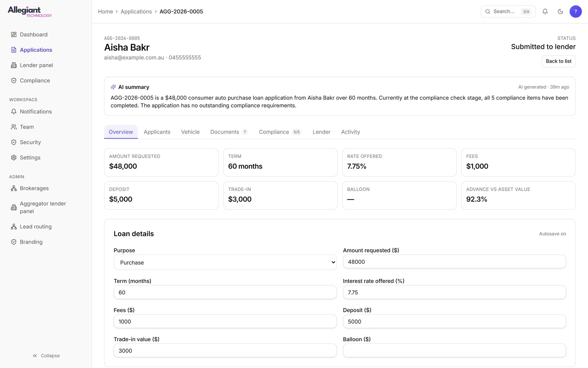The image size is (588, 368).
Task: Click the $3,000 trade-in card value
Action: (240, 199)
